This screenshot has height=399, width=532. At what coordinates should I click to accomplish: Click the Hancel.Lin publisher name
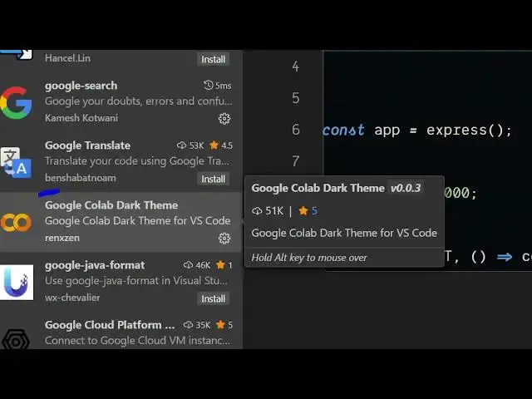click(x=67, y=58)
